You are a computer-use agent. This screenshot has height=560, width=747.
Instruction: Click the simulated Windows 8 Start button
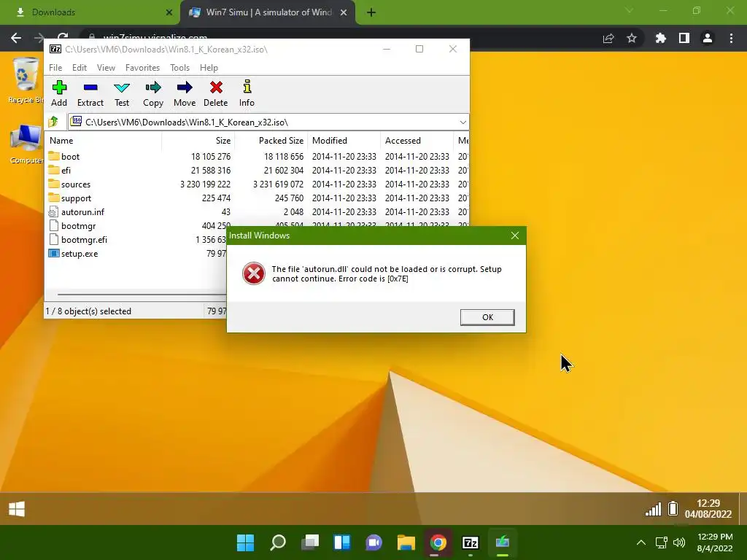coord(17,509)
